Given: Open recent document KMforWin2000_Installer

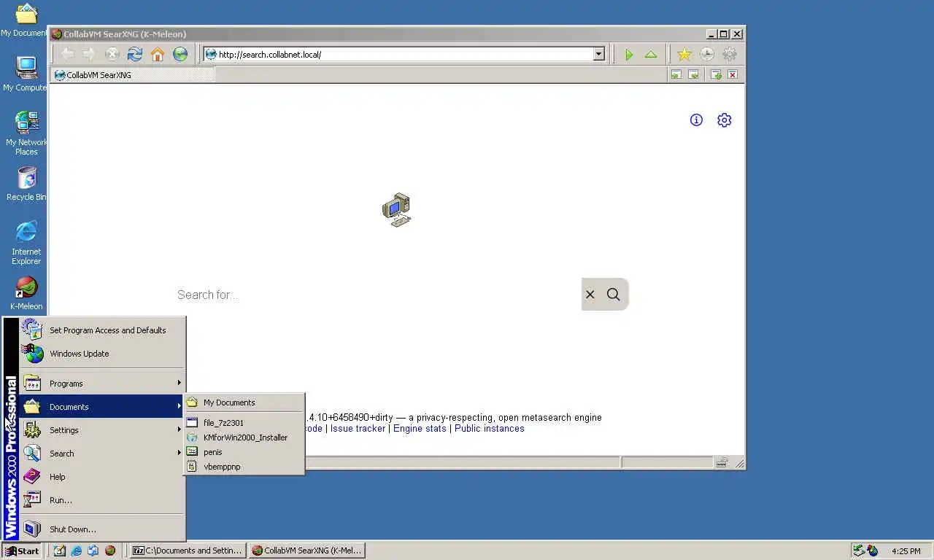Looking at the screenshot, I should pos(244,437).
